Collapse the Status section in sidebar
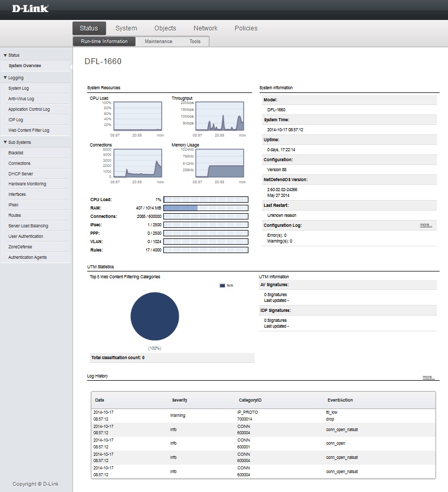 [x=5, y=55]
